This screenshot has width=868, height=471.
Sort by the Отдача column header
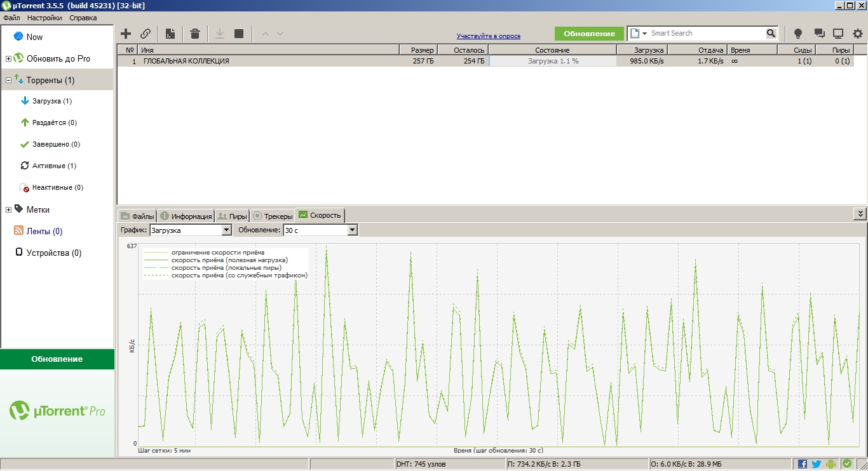pyautogui.click(x=698, y=50)
